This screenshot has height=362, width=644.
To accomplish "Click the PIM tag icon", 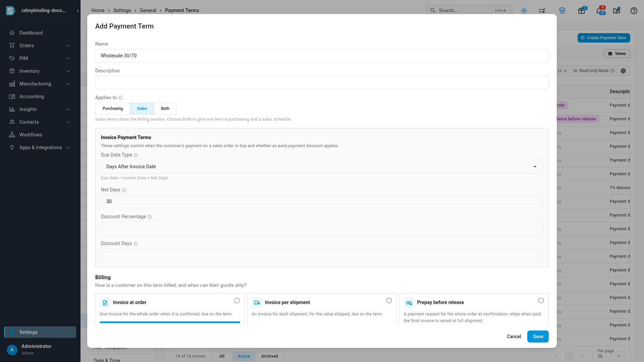I will (12, 58).
